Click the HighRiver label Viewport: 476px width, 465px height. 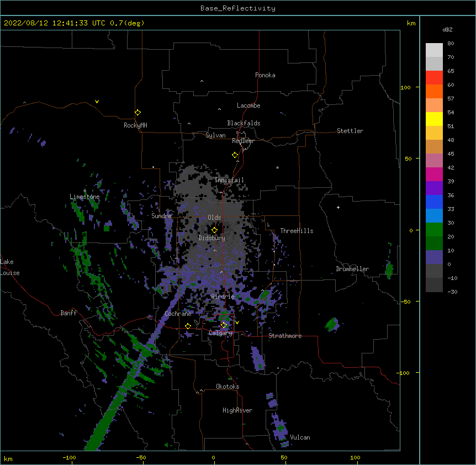pos(237,410)
